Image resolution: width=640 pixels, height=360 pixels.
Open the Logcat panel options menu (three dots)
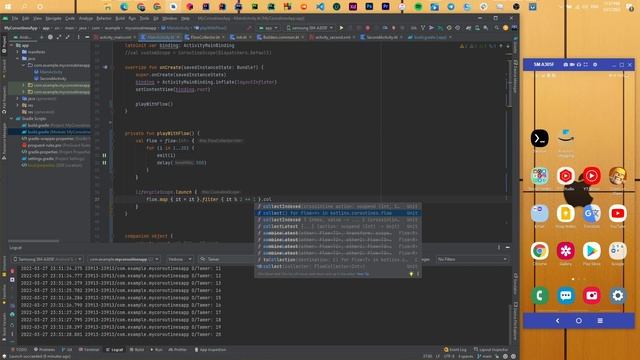click(x=499, y=247)
